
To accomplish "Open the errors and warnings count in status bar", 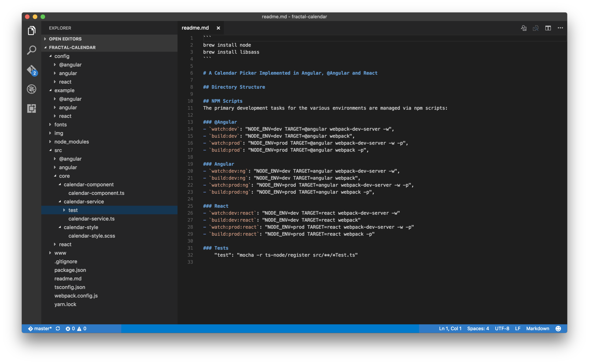I will [76, 328].
